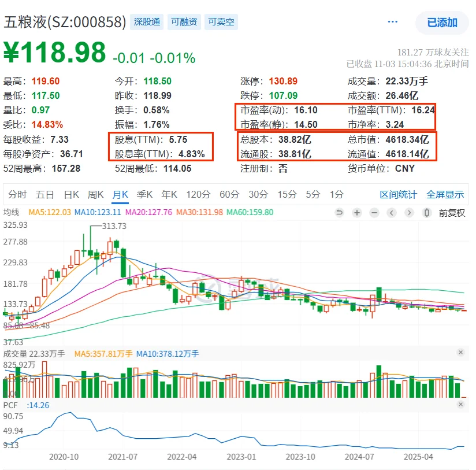Switch to the 日K daily chart tab

[71, 195]
